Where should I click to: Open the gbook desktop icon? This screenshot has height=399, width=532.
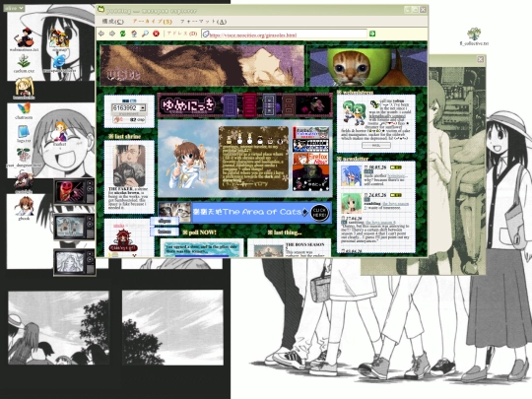[24, 208]
